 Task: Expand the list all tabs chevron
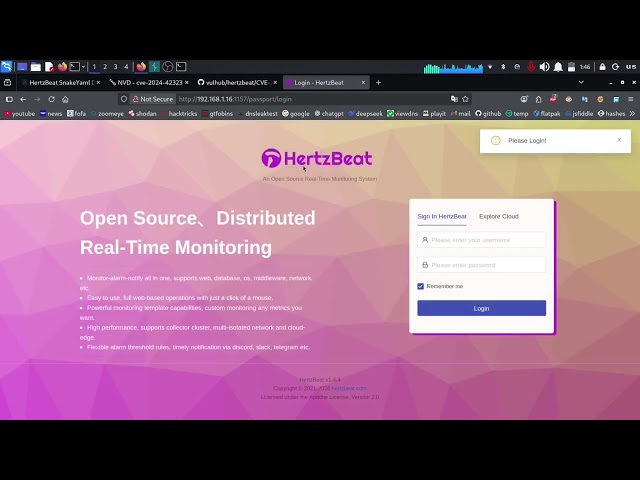tap(581, 82)
